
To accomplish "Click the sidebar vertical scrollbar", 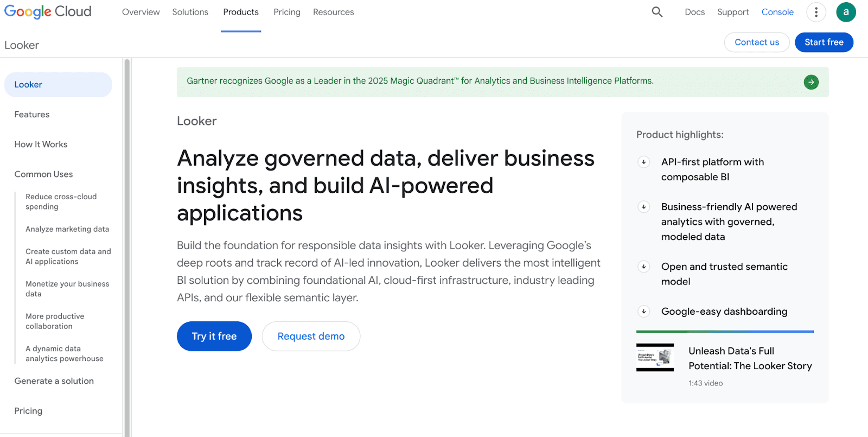I will [x=127, y=247].
